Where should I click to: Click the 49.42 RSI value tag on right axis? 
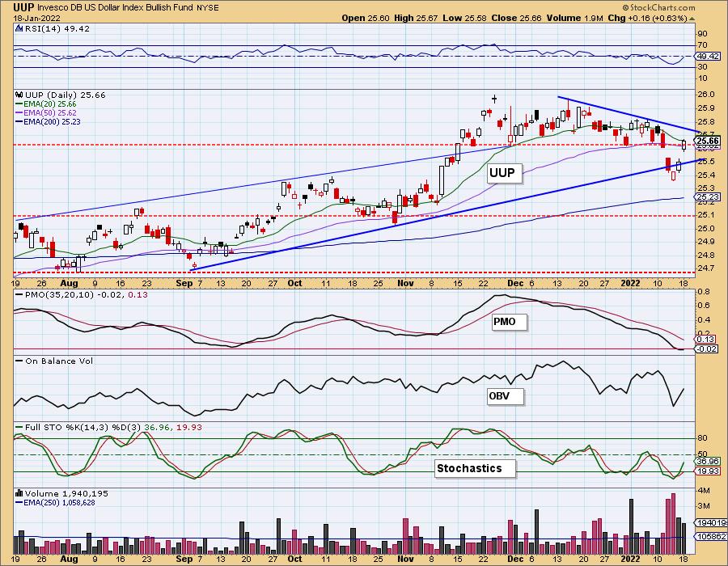(707, 56)
